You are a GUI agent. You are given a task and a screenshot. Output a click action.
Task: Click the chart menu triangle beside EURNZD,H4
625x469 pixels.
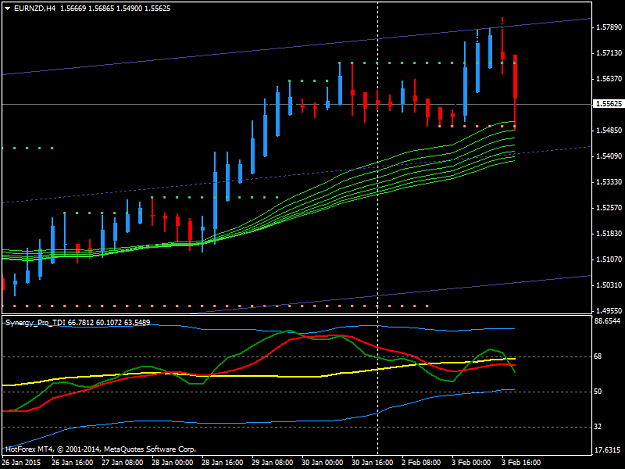pos(7,8)
